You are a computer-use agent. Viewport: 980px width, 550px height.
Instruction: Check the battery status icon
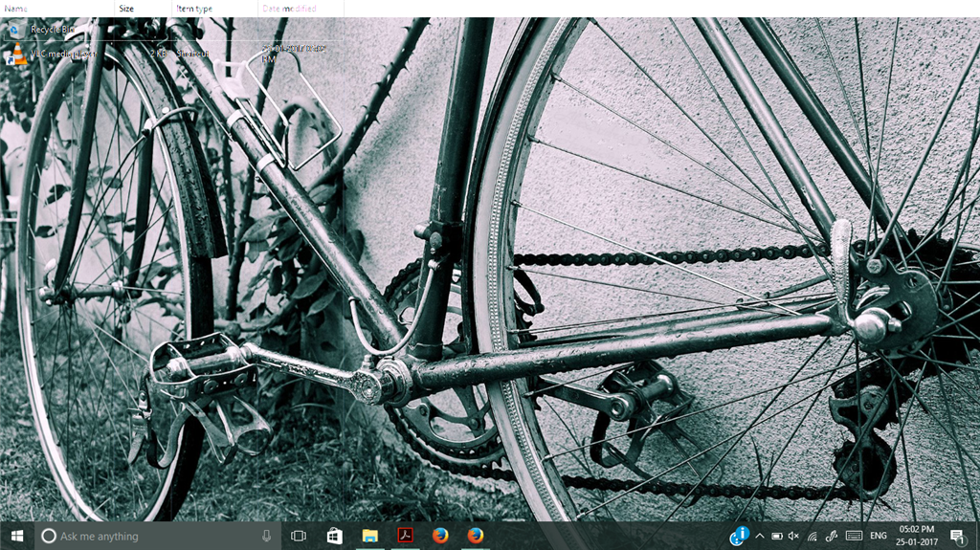(x=777, y=537)
